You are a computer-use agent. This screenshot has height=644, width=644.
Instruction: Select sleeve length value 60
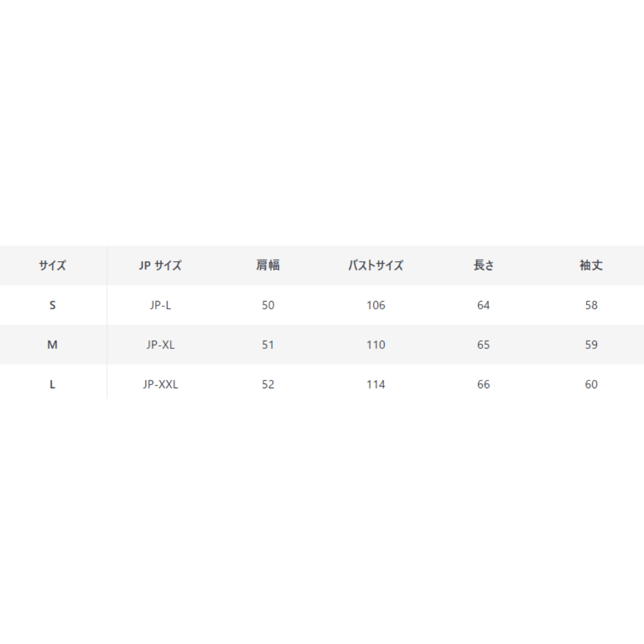[x=591, y=385]
